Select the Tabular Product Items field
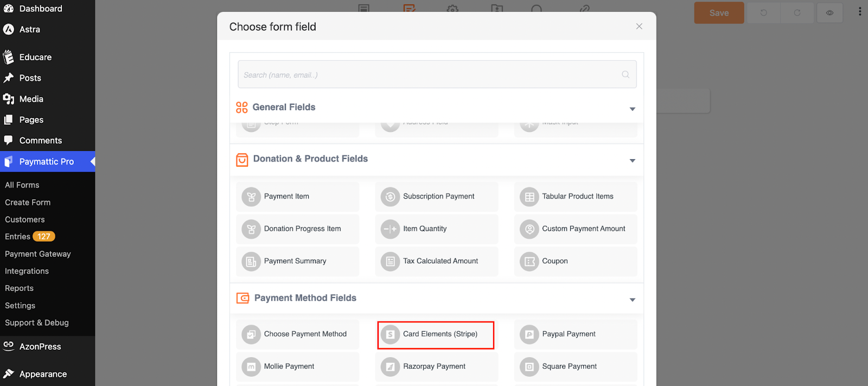 pos(576,197)
